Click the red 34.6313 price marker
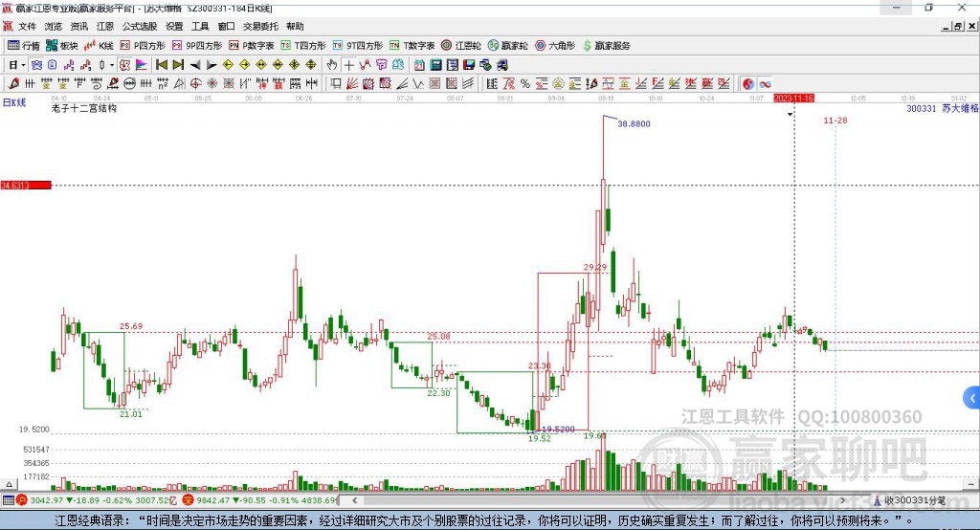Viewport: 980px width, 530px height. [x=26, y=185]
